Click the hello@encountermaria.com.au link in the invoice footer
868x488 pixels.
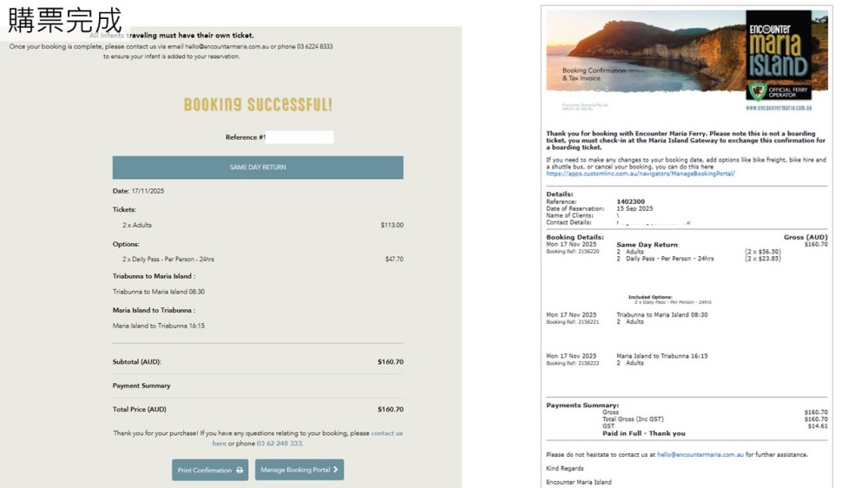tap(700, 455)
